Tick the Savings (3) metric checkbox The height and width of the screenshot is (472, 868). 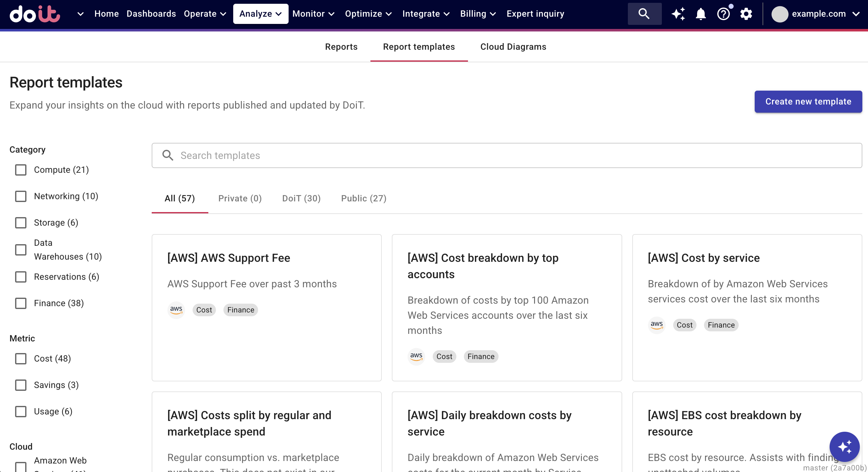[x=21, y=385]
